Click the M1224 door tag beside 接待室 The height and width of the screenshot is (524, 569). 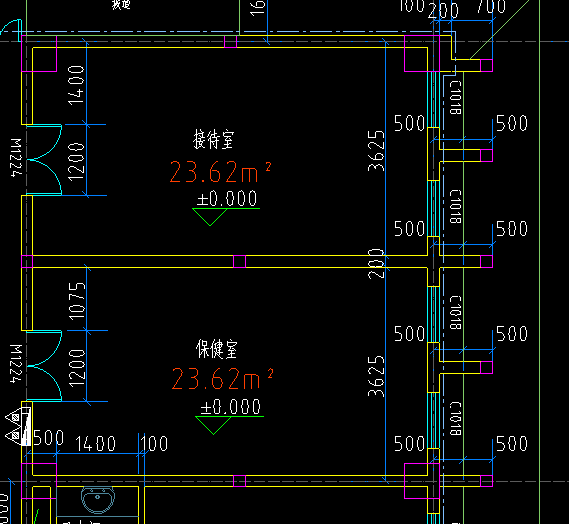[x=16, y=157]
